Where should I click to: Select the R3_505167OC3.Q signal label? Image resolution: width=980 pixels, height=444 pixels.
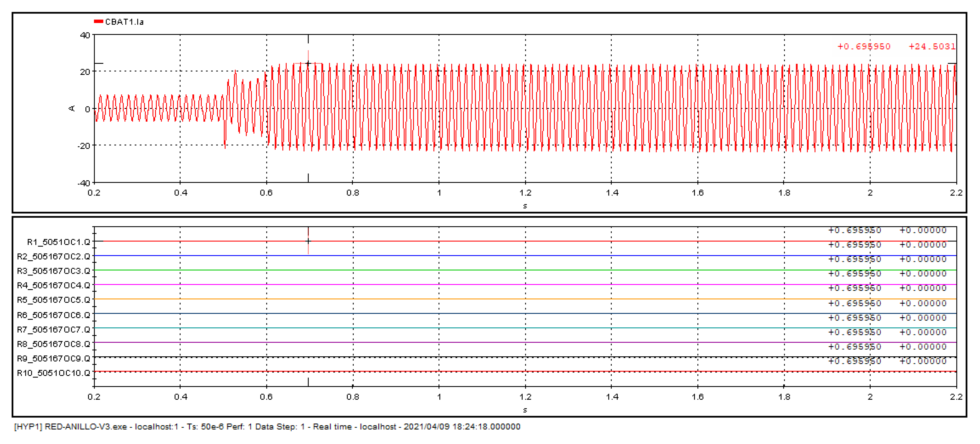pos(53,271)
